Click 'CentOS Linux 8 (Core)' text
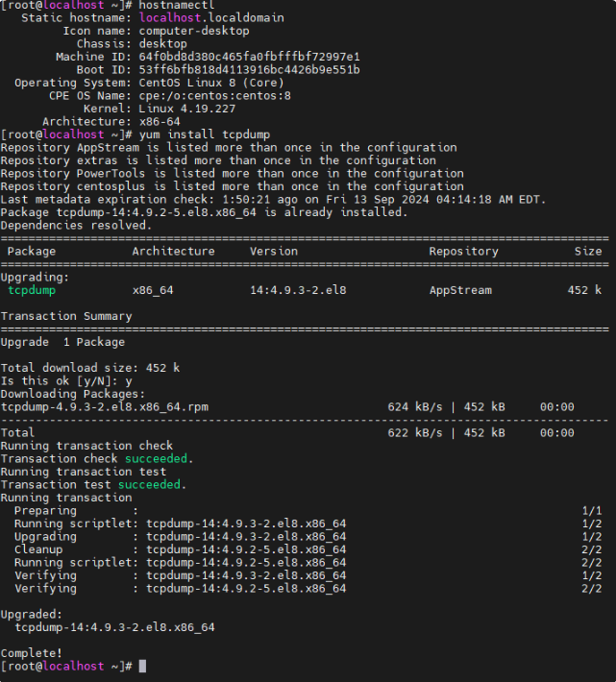The image size is (616, 682). (x=211, y=83)
